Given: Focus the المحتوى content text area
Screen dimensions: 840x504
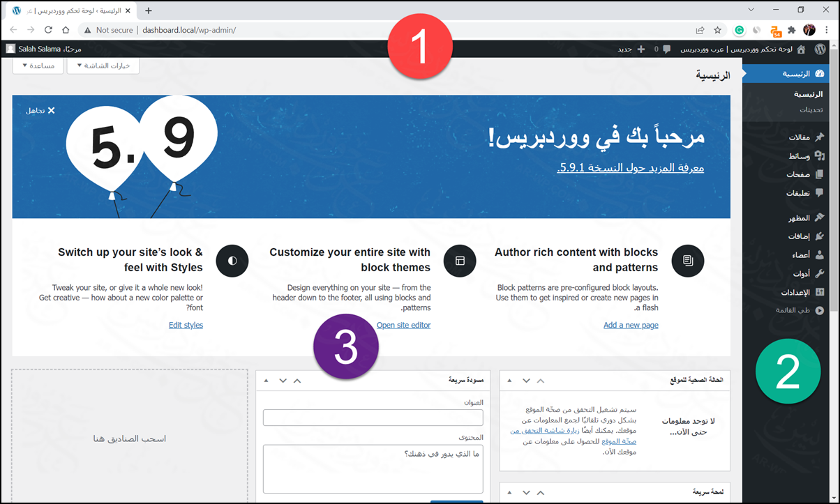Looking at the screenshot, I should (373, 469).
